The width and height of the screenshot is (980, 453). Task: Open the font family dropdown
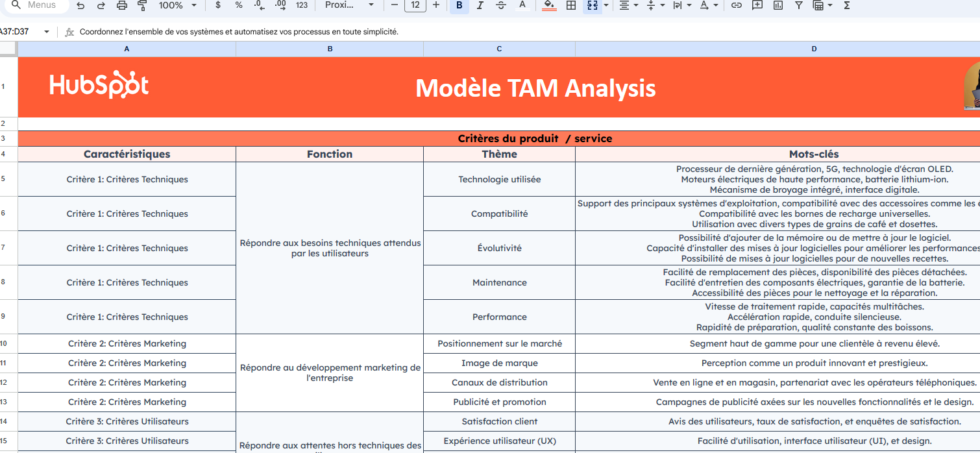pos(349,5)
